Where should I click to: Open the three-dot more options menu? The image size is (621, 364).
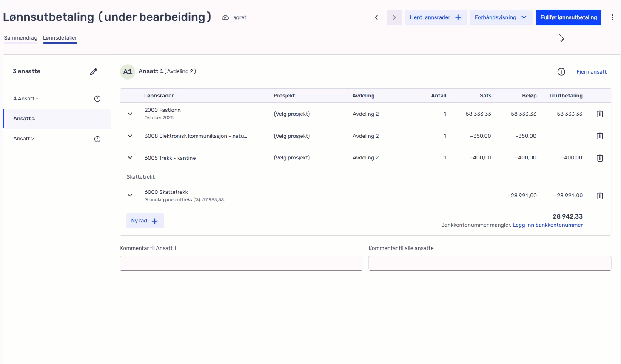pyautogui.click(x=612, y=17)
